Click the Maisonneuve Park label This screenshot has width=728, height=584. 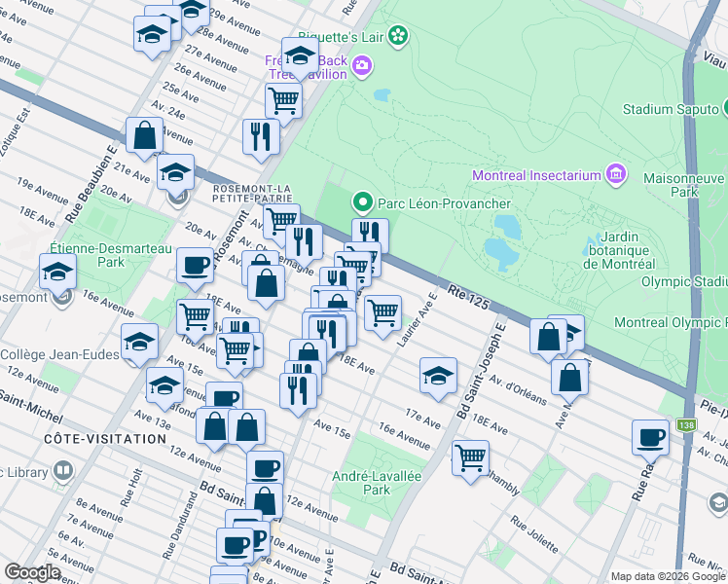point(684,185)
